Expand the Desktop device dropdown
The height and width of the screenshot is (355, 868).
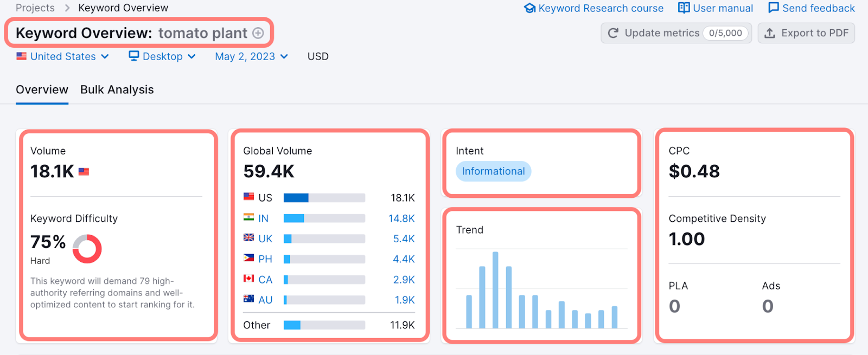162,56
